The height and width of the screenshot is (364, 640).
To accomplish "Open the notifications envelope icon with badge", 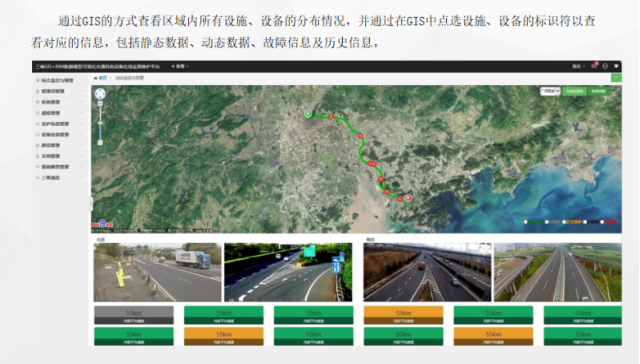I will click(x=594, y=65).
